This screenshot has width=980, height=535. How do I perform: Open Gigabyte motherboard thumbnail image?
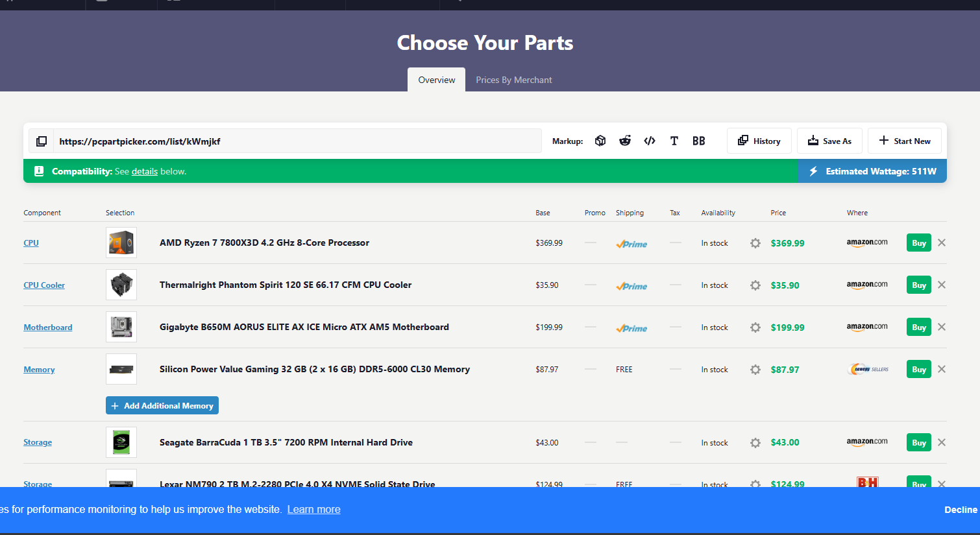pos(121,327)
